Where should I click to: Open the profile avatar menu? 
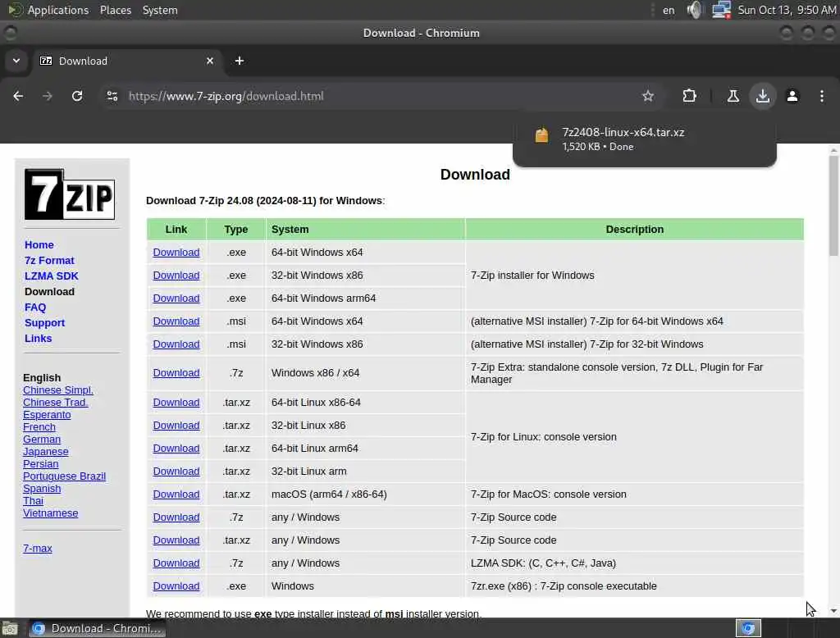click(x=792, y=97)
